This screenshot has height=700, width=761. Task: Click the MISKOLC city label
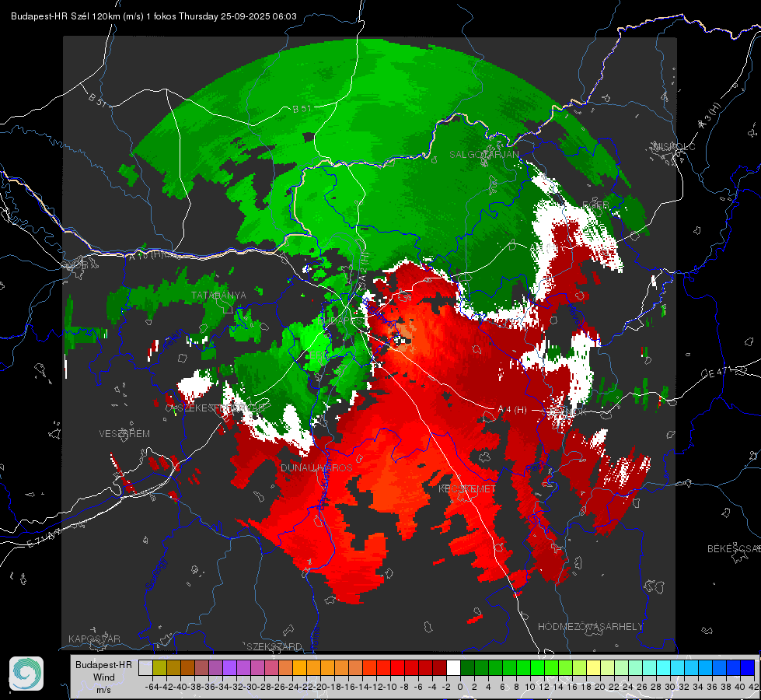pos(674,146)
